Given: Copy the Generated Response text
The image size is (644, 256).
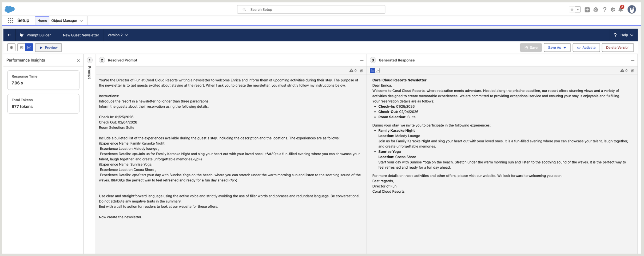Looking at the screenshot, I should (633, 71).
